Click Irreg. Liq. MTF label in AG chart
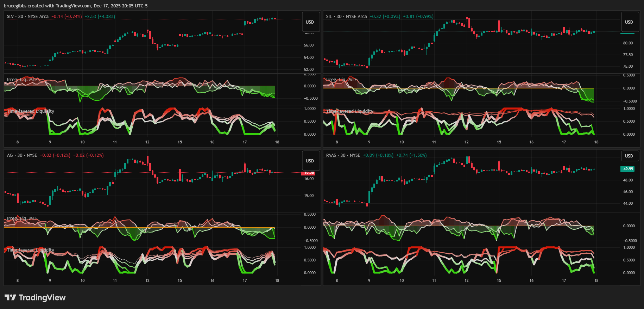The width and height of the screenshot is (644, 309). 22,218
